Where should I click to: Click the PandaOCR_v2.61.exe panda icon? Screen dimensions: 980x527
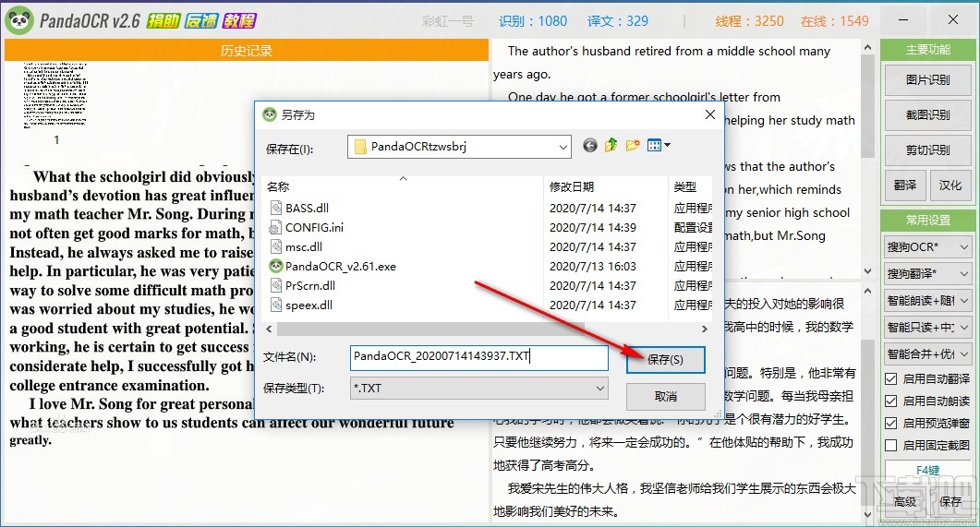(x=275, y=266)
